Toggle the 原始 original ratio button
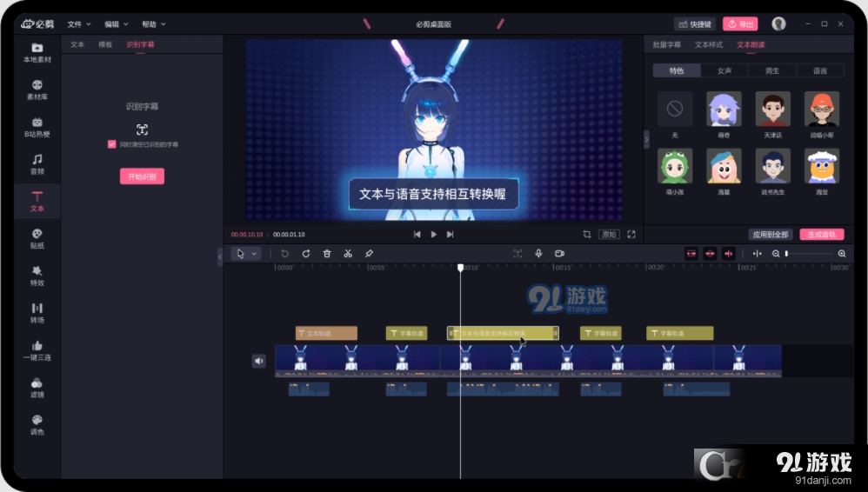 609,234
